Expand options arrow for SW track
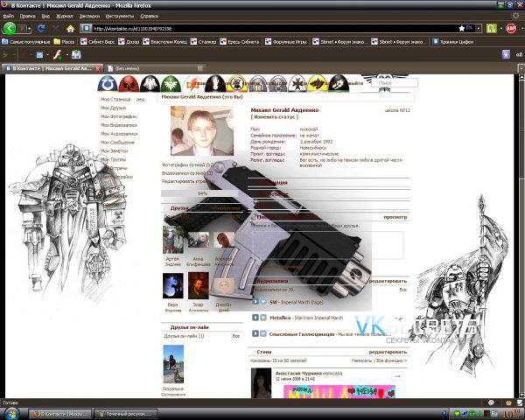 (263, 301)
